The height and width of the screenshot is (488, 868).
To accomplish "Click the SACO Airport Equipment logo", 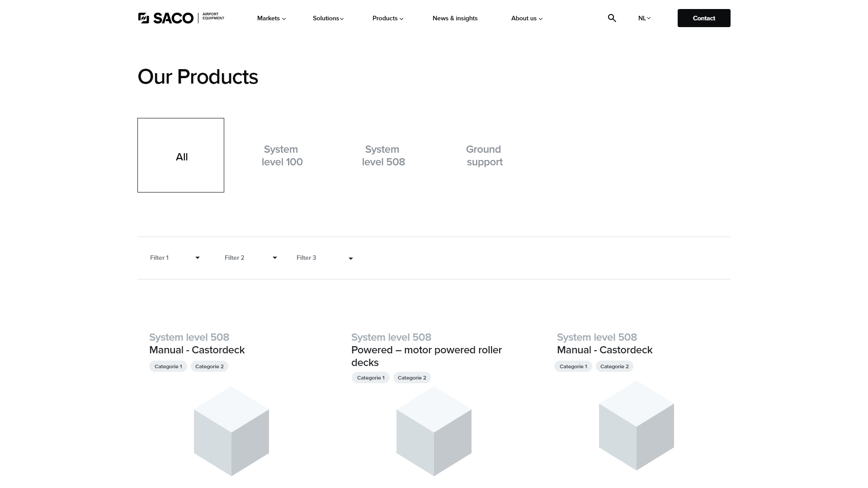I will point(181,18).
